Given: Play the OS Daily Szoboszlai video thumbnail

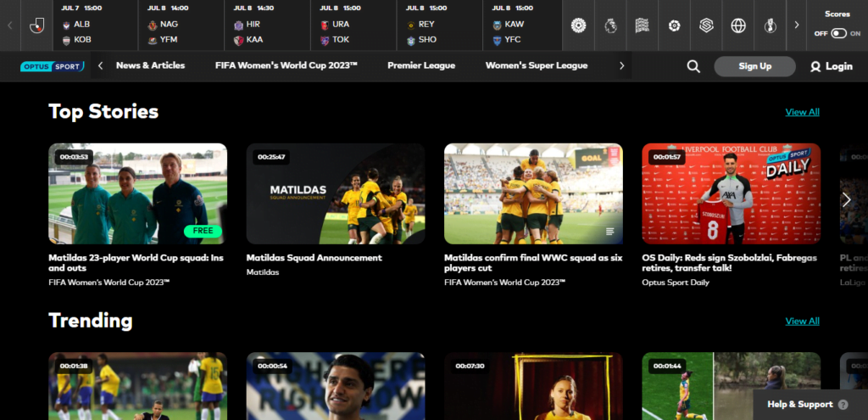Looking at the screenshot, I should point(732,194).
